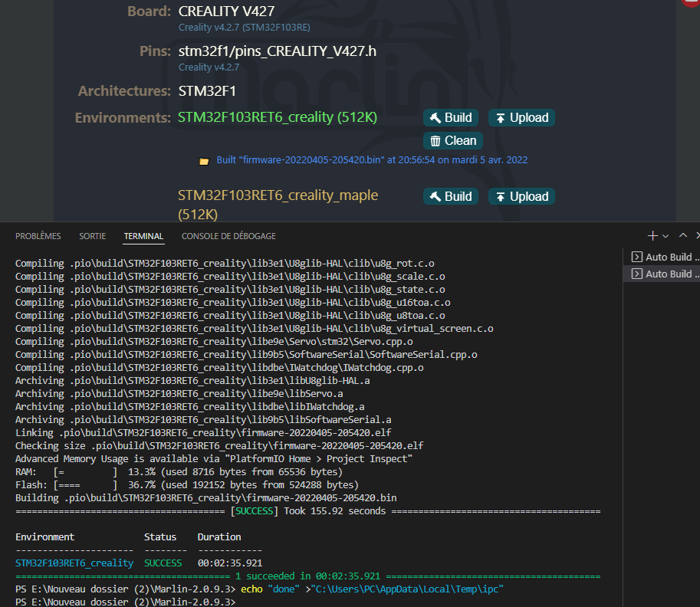The width and height of the screenshot is (700, 607).
Task: Upload firmware for STM32F103RET6_creality_maple
Action: [x=521, y=196]
